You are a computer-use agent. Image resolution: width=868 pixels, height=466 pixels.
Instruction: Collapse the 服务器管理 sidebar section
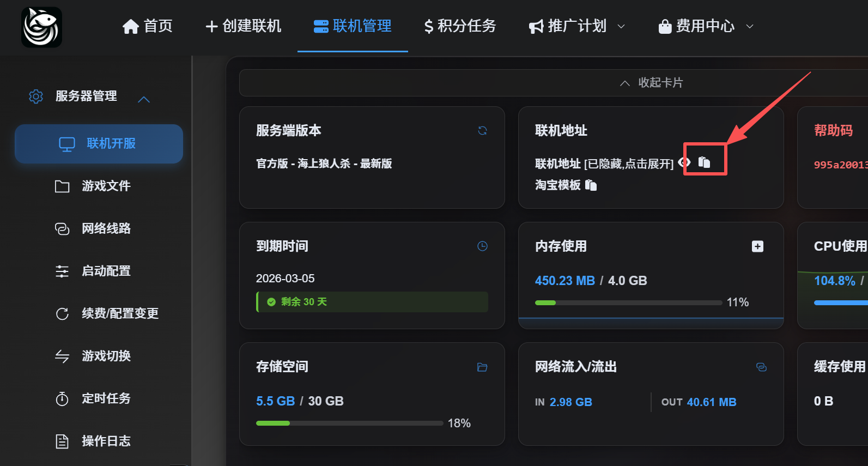click(x=144, y=99)
